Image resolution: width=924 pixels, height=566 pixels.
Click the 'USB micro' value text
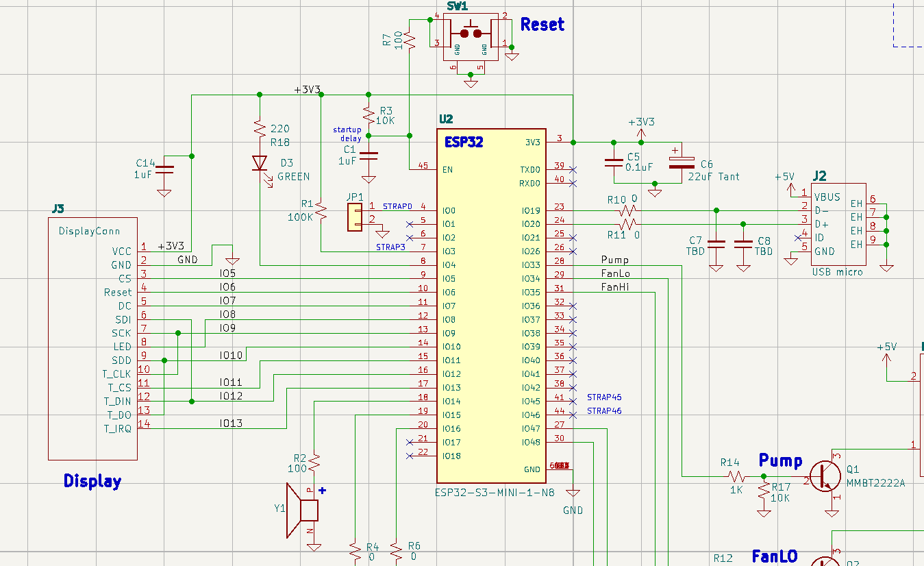point(837,272)
